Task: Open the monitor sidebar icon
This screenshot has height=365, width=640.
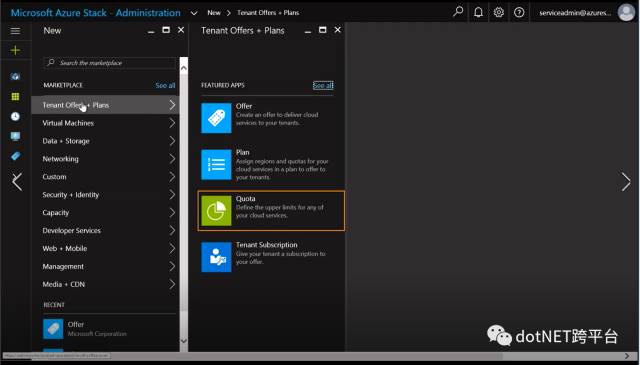Action: point(15,136)
